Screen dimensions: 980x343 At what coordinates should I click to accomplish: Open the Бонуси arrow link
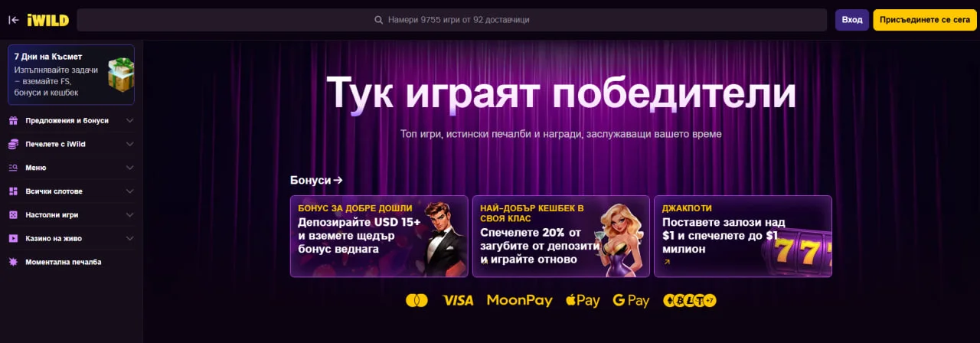click(316, 180)
